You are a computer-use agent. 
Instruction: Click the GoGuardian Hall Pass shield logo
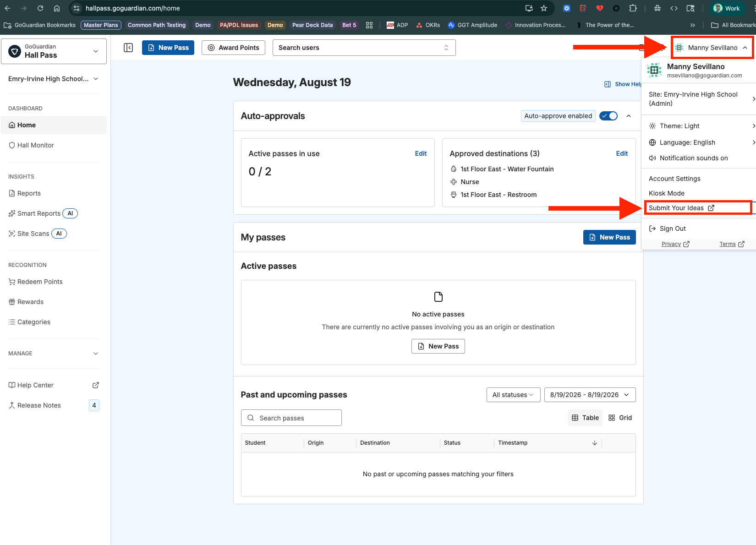pyautogui.click(x=15, y=51)
